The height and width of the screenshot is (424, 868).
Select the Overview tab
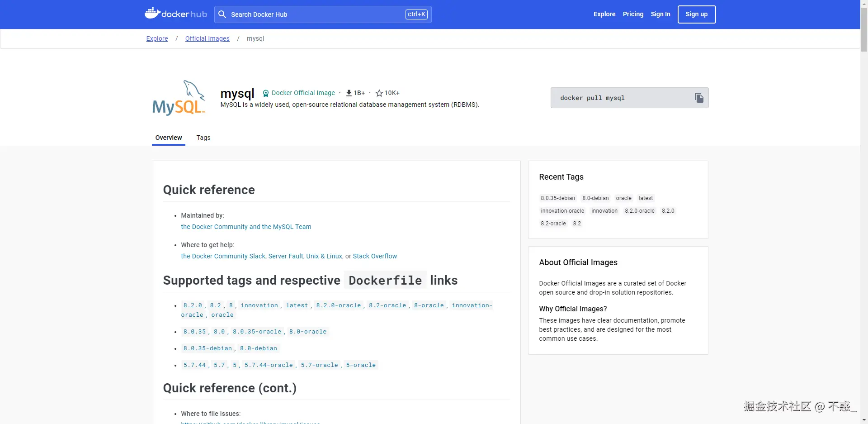[169, 138]
